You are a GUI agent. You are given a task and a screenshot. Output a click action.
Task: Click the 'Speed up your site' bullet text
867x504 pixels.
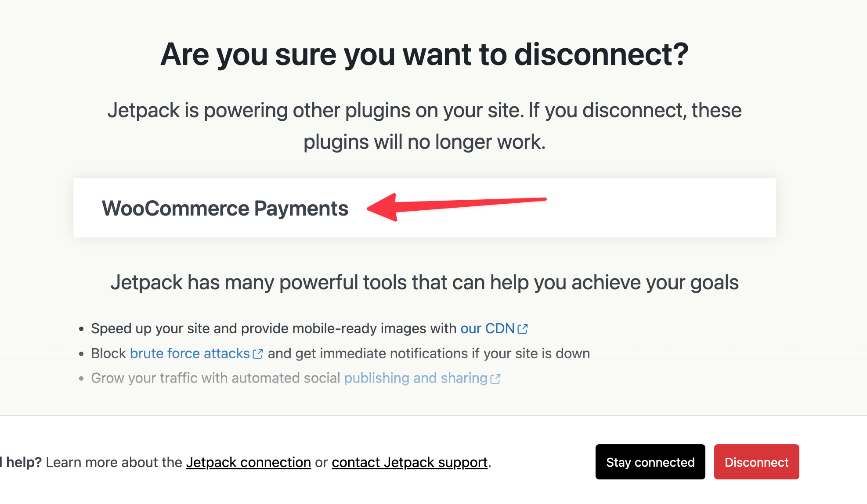pos(273,328)
